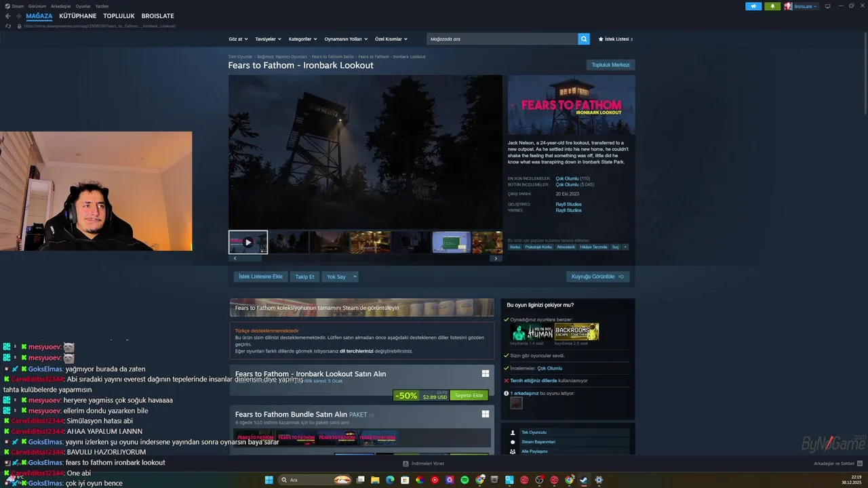Open the Oyunlar menu

click(83, 6)
